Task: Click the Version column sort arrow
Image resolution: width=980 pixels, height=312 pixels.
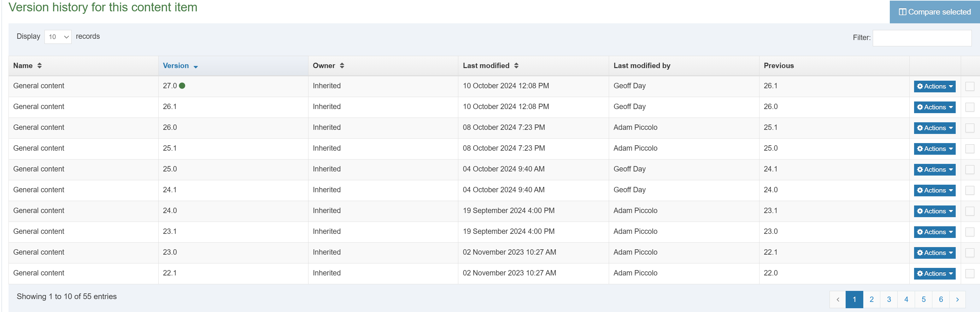Action: click(x=196, y=66)
